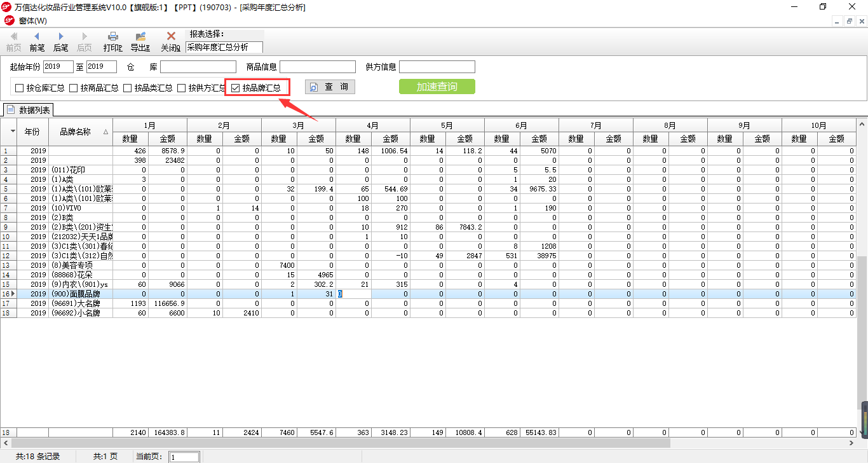Click the 1月 column group header
The width and height of the screenshot is (868, 463).
pyautogui.click(x=150, y=125)
